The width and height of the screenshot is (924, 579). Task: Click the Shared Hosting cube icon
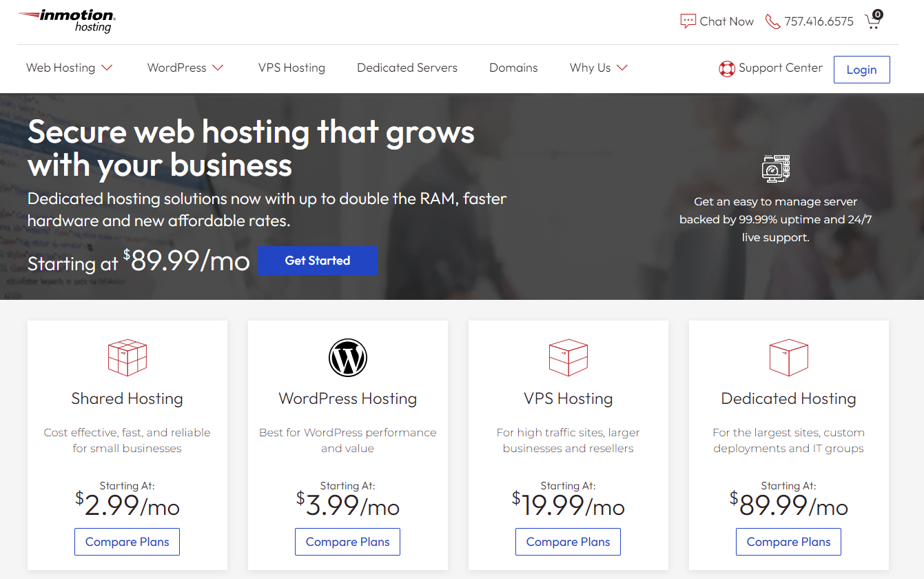pos(127,358)
